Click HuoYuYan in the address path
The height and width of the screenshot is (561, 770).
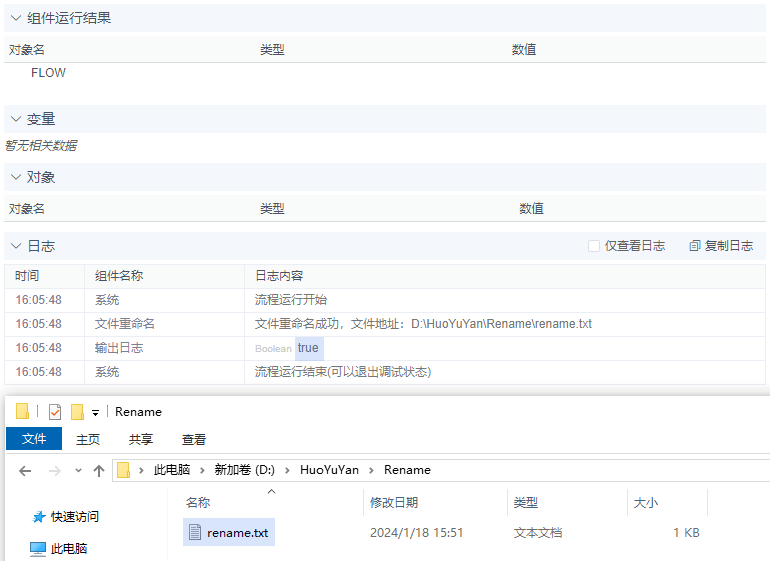[329, 470]
